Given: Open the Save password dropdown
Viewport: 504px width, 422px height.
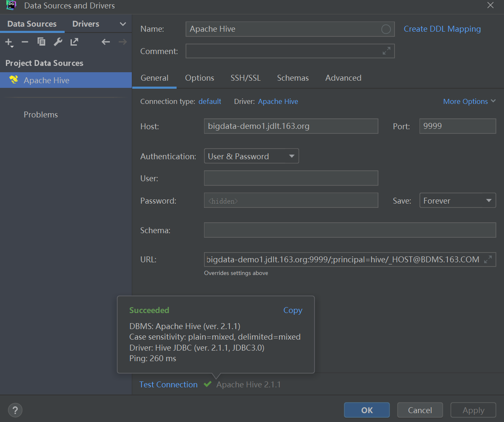Looking at the screenshot, I should coord(458,201).
